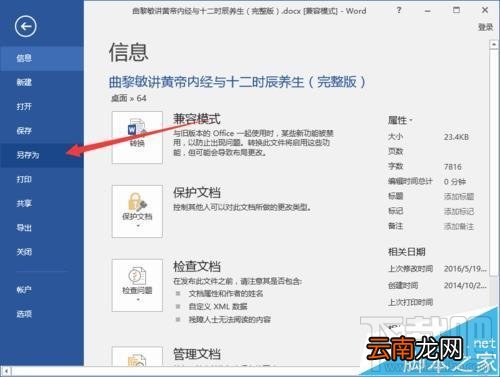The image size is (500, 377).
Task: Click the 信息 page heading
Action: click(x=129, y=53)
